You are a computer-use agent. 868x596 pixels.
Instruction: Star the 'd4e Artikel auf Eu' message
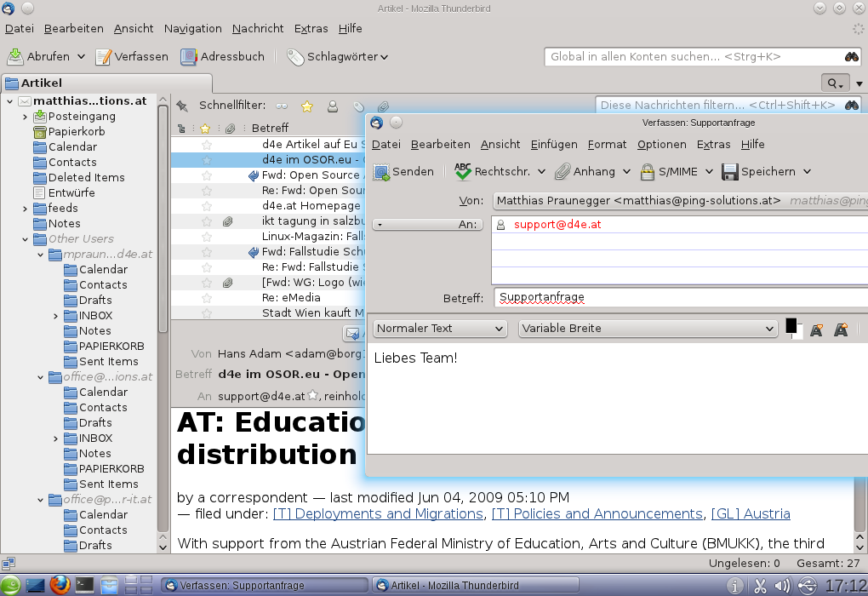(x=207, y=145)
